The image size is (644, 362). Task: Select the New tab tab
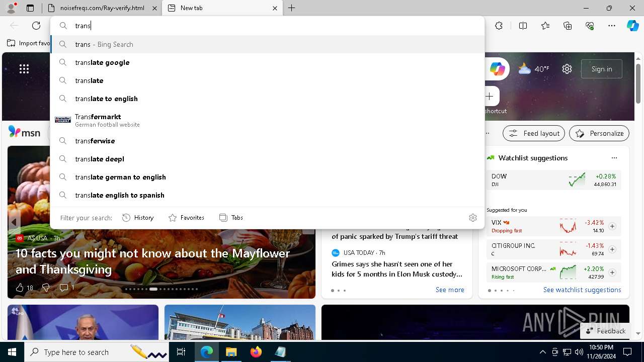[223, 8]
